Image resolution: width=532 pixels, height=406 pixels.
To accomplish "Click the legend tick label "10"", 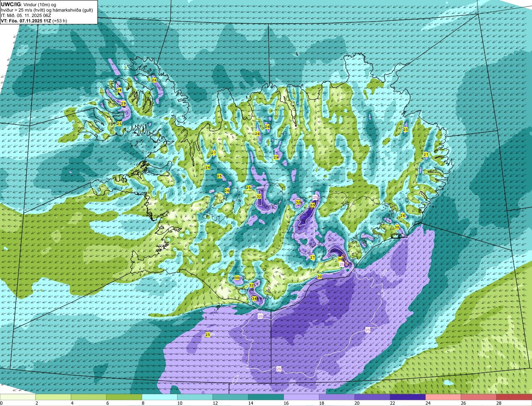I will 180,403.
